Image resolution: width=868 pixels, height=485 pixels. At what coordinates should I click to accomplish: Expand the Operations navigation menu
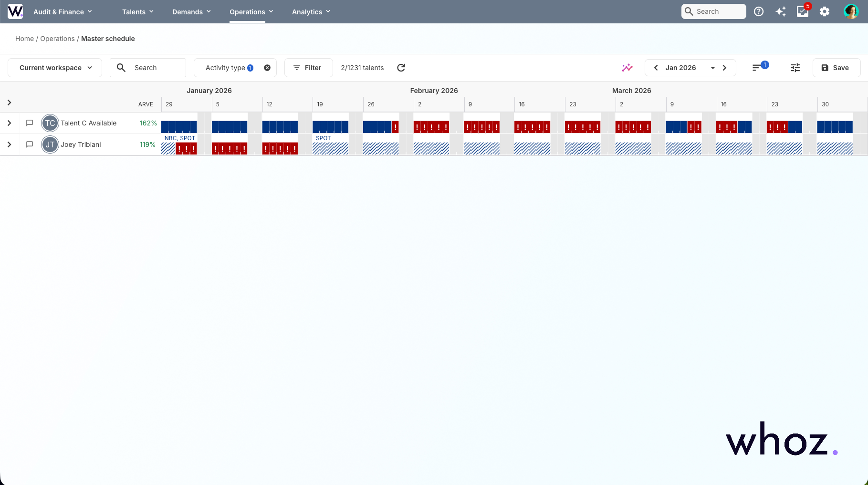tap(251, 11)
